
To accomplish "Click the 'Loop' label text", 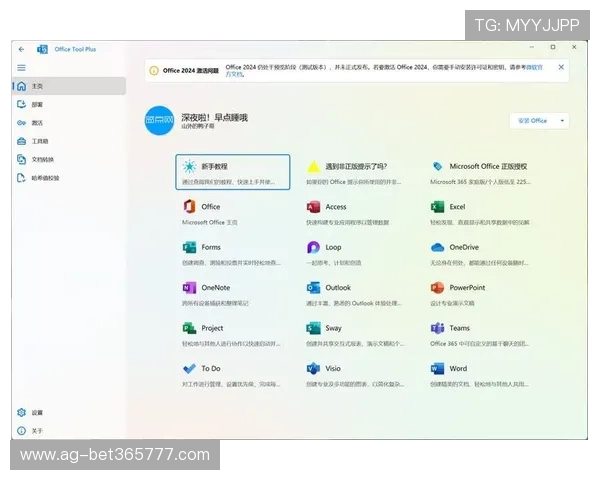I will [333, 247].
